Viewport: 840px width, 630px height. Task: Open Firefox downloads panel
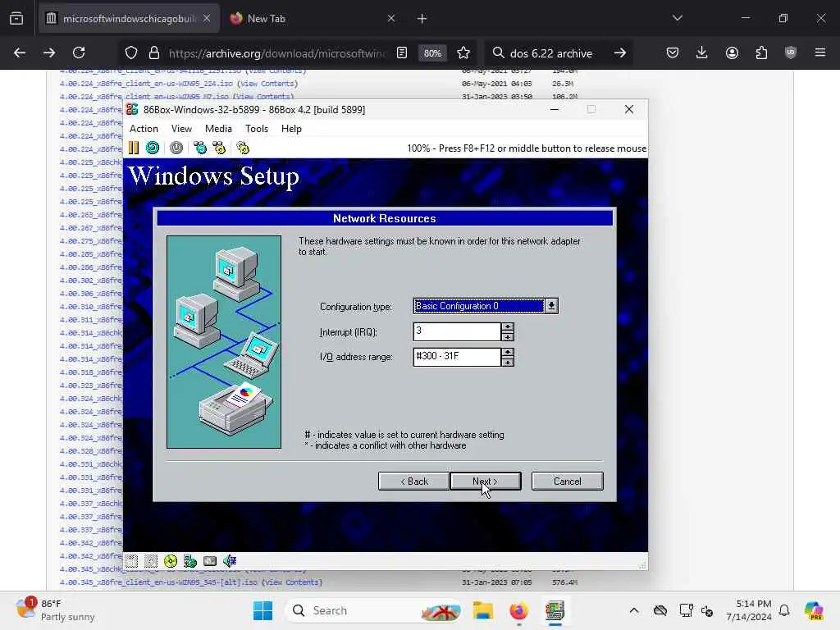[x=702, y=53]
